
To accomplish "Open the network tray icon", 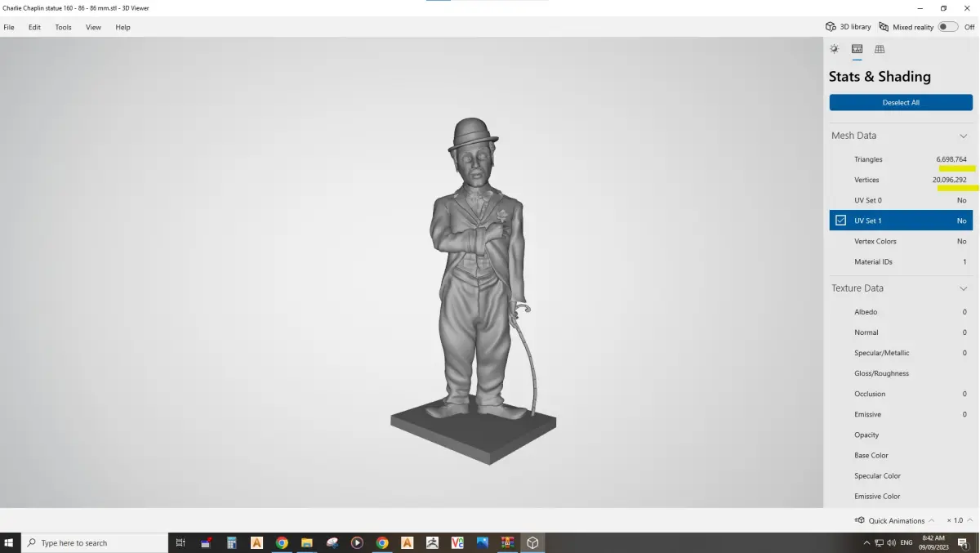I will coord(880,542).
